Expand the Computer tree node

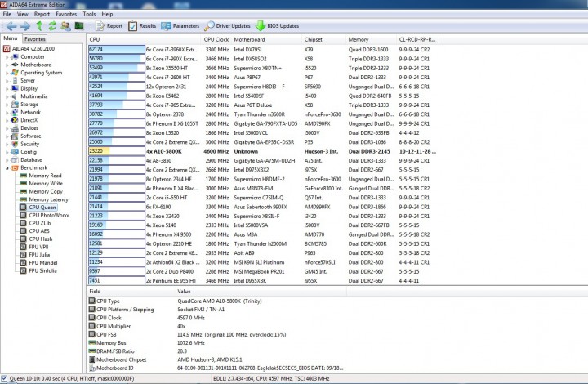[x=7, y=57]
